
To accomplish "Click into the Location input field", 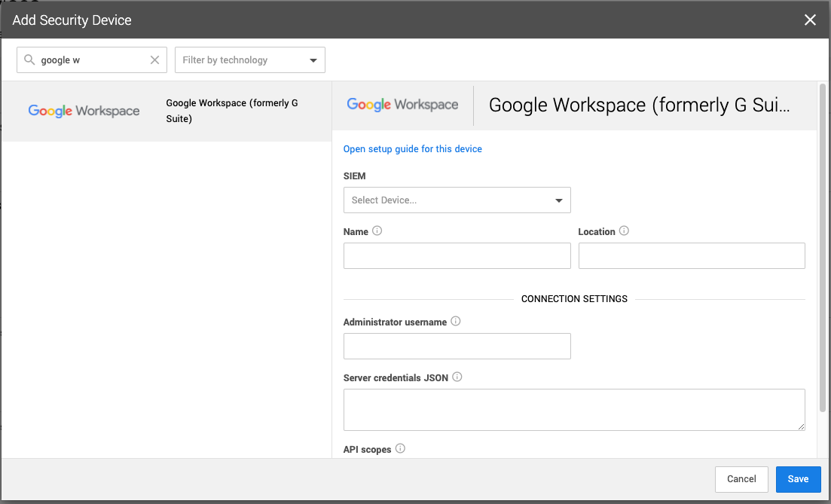I will click(692, 256).
